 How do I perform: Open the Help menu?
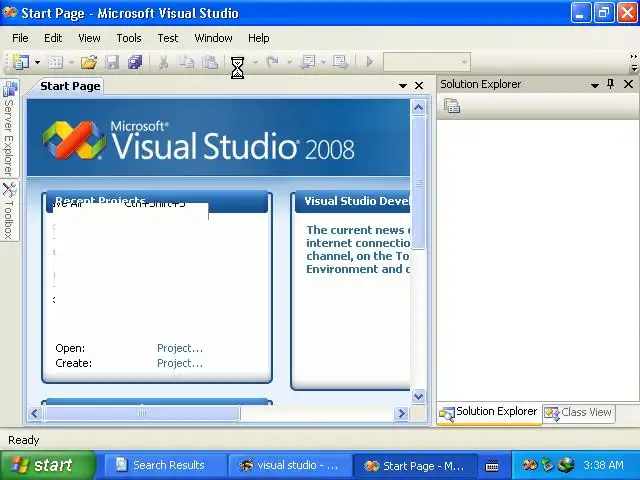(x=258, y=38)
